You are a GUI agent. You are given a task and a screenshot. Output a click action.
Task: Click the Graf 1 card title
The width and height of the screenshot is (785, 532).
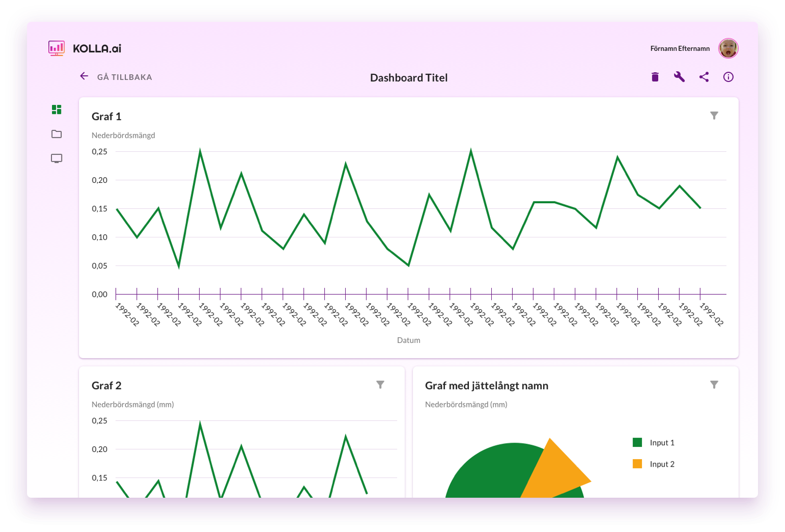pos(107,116)
